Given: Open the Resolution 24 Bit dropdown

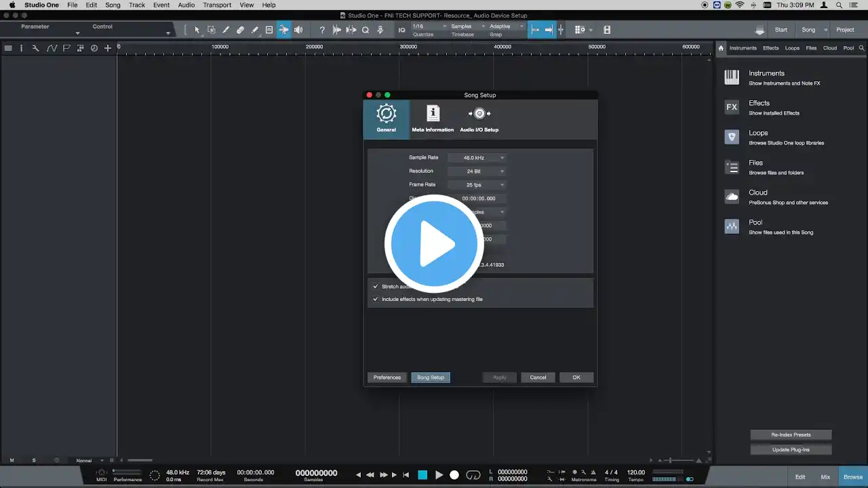Looking at the screenshot, I should (477, 171).
